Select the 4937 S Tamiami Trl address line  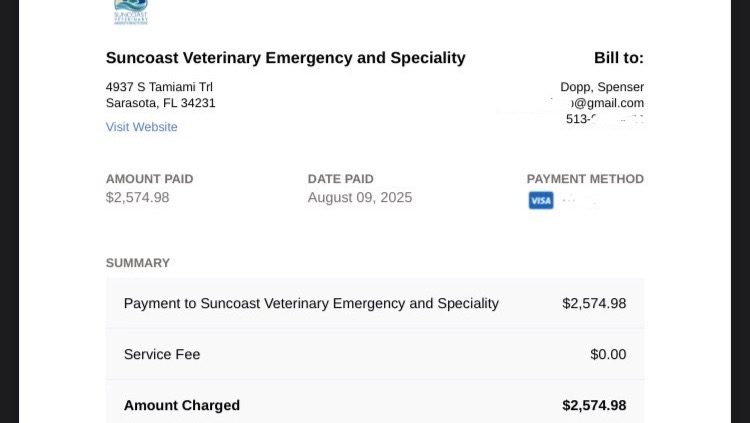[159, 87]
